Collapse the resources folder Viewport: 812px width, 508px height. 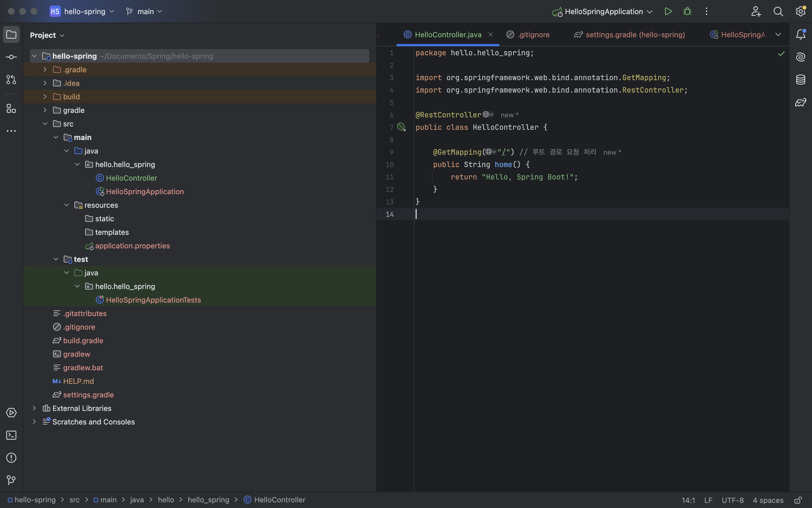pos(67,205)
